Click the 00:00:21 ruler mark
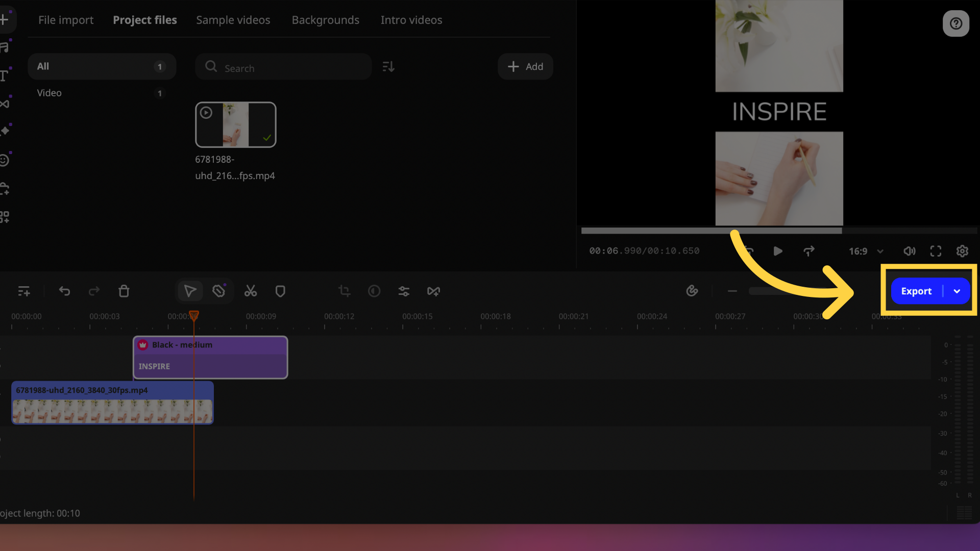Image resolution: width=980 pixels, height=551 pixels. [x=574, y=316]
